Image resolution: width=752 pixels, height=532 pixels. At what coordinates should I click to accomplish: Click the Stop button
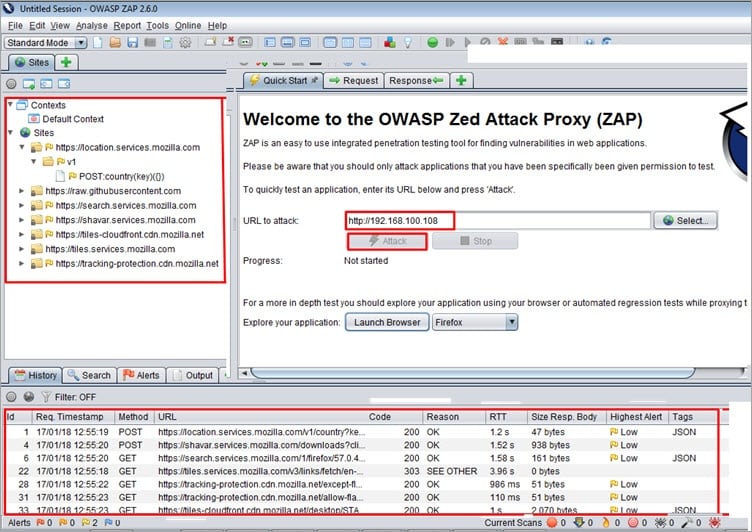click(475, 241)
